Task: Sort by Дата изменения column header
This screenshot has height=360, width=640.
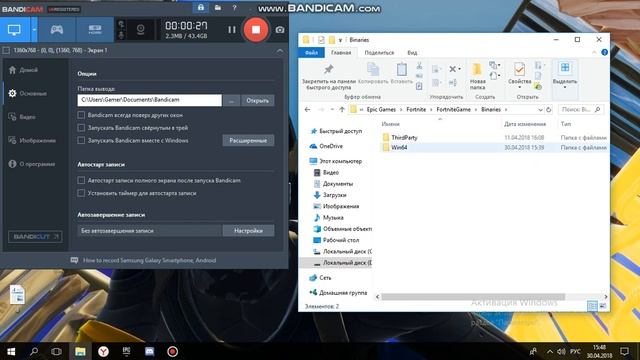Action: (524, 124)
